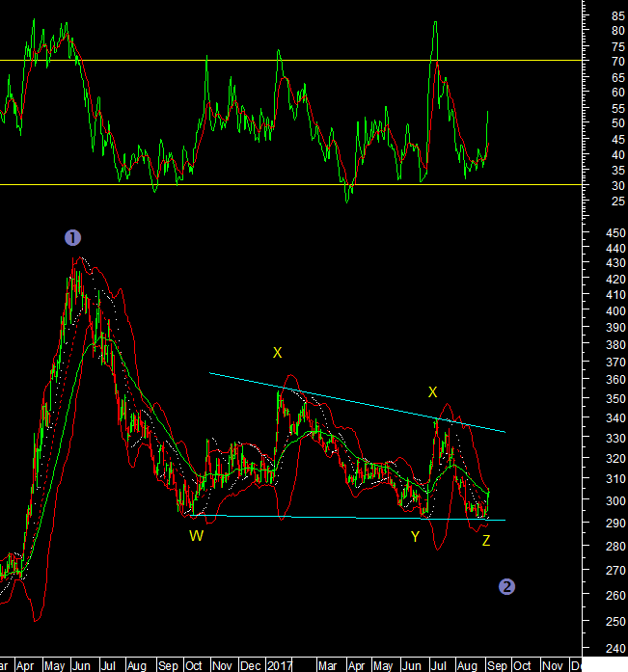
Task: Click the 60 oscillator axis value
Action: (618, 93)
